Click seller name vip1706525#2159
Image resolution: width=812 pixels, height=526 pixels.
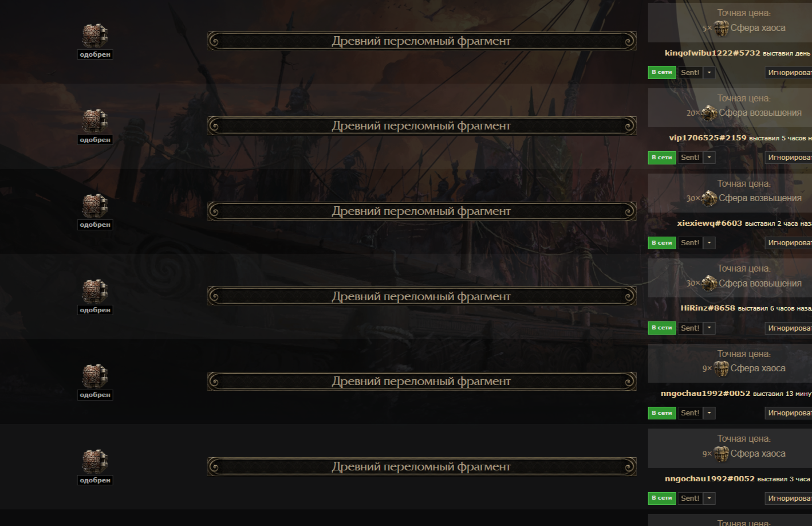point(708,138)
